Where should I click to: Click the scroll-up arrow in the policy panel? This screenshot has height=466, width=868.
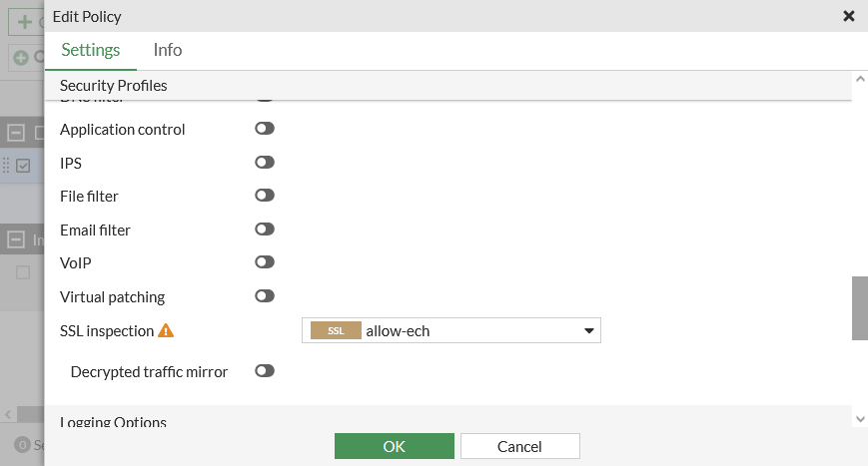859,79
